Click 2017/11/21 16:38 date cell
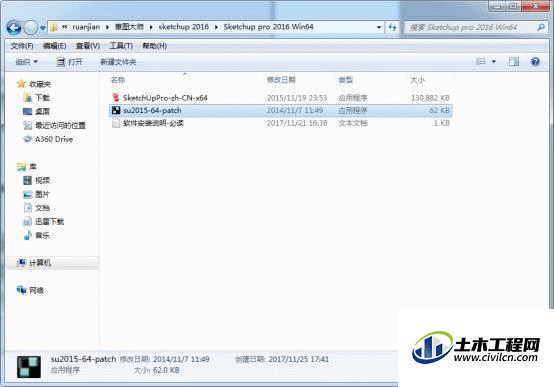The width and height of the screenshot is (554, 387). point(297,123)
